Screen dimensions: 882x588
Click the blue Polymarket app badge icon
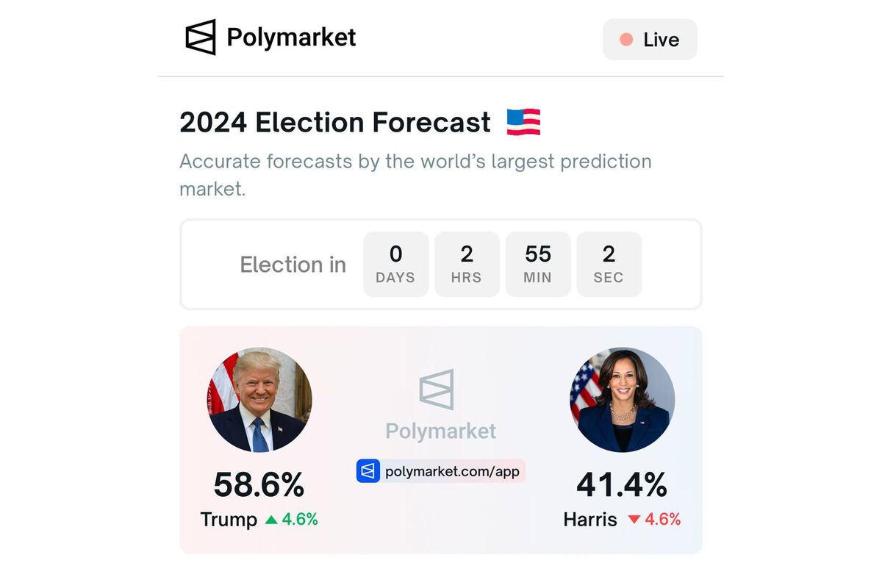[368, 471]
